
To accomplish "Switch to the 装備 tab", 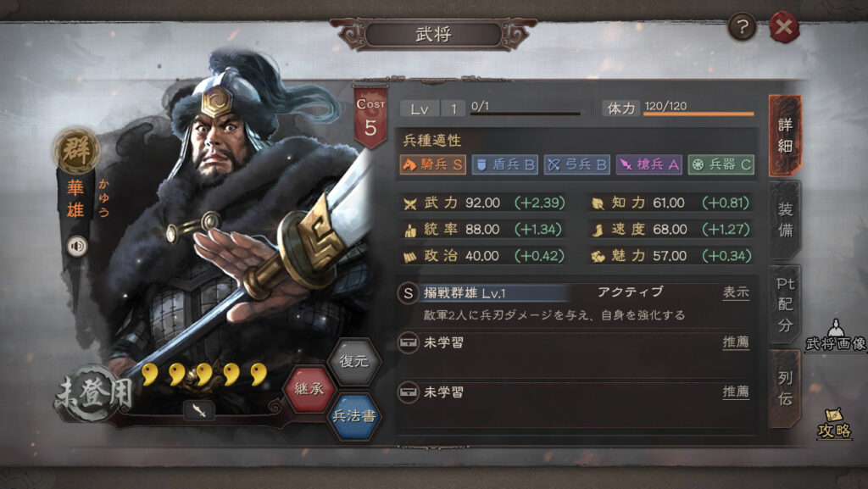I will point(785,219).
